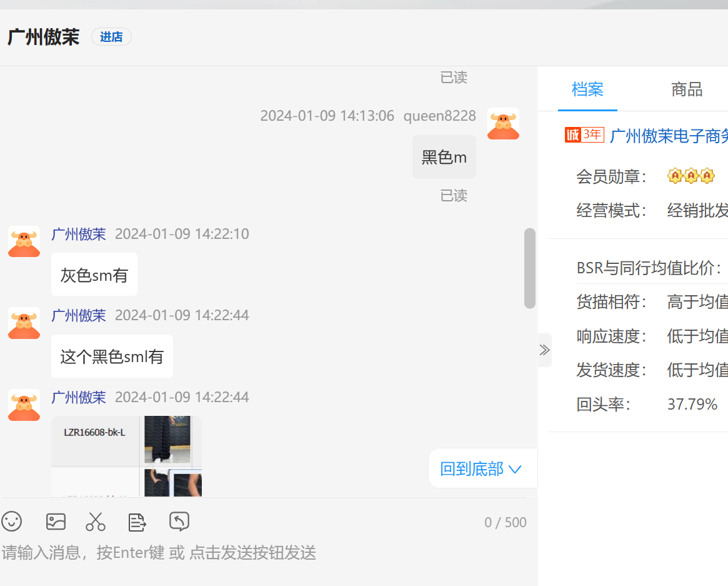Click the send image icon
Image resolution: width=728 pixels, height=586 pixels.
point(56,522)
